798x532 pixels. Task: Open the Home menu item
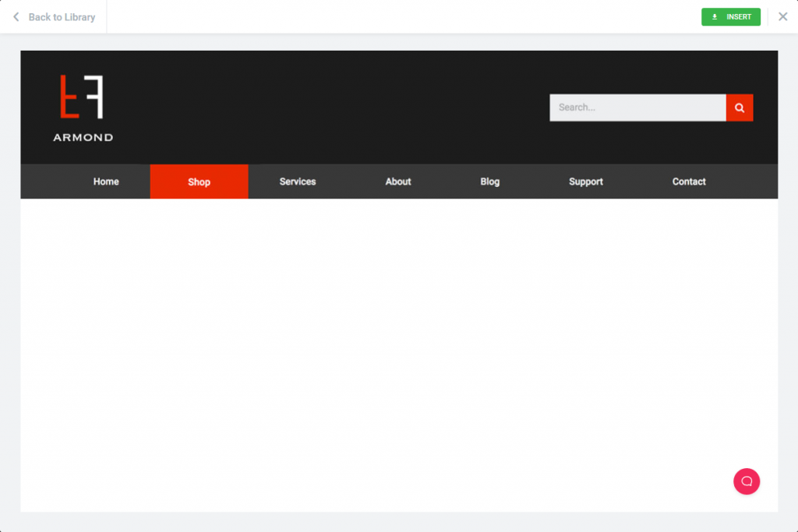(x=106, y=181)
